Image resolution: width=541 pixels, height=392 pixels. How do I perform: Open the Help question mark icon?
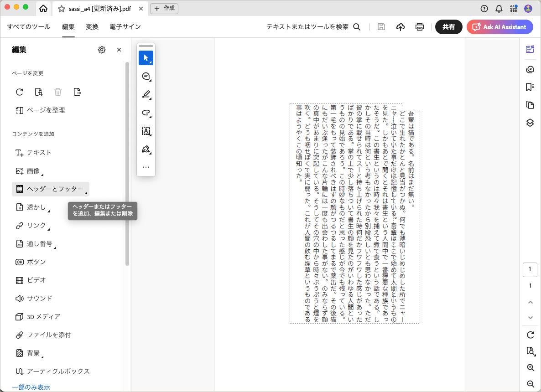point(484,9)
